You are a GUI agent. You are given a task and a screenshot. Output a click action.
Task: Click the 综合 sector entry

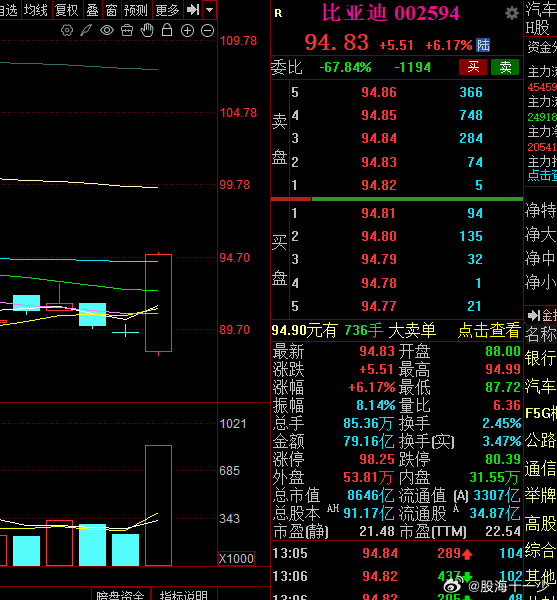tap(540, 550)
